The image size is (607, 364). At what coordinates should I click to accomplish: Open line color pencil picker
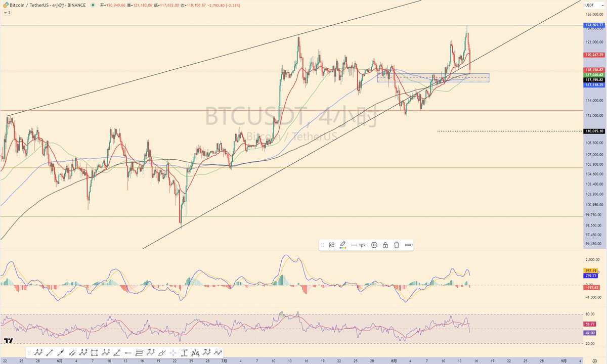coord(343,245)
